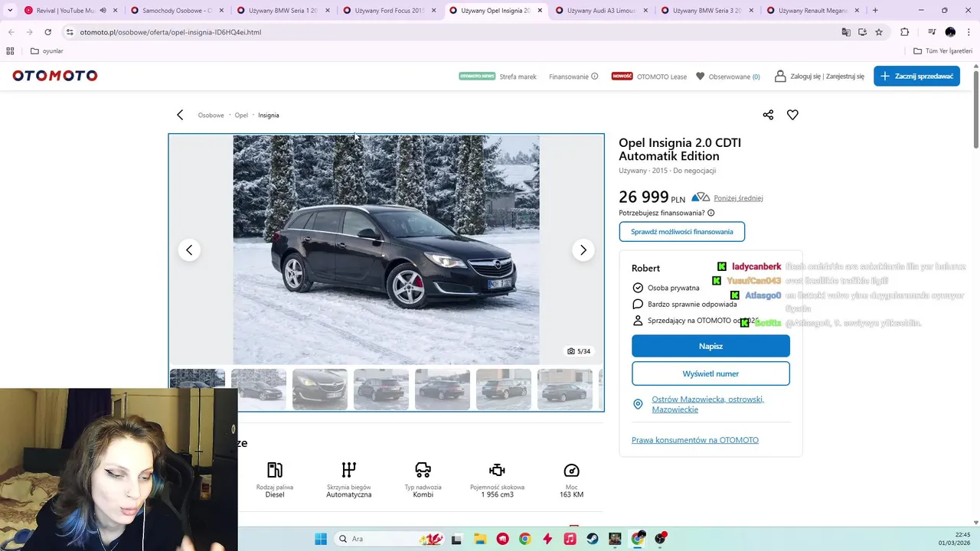
Task: Close the Opel Insignia tab
Action: point(540,11)
